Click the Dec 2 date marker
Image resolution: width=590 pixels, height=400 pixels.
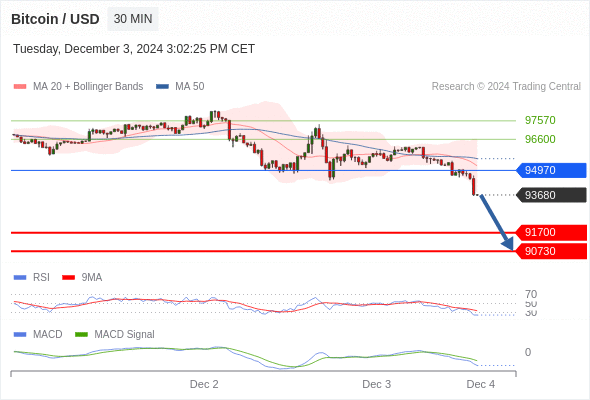tap(204, 384)
